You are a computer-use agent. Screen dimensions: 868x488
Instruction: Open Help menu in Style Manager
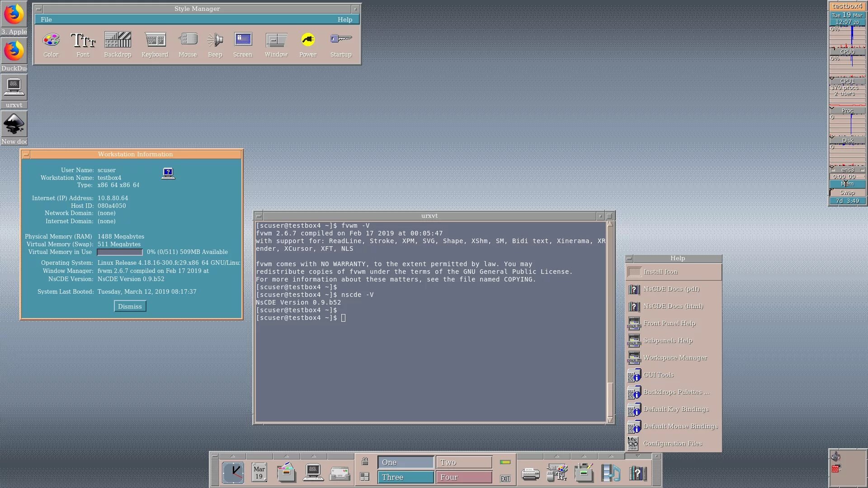tap(344, 19)
